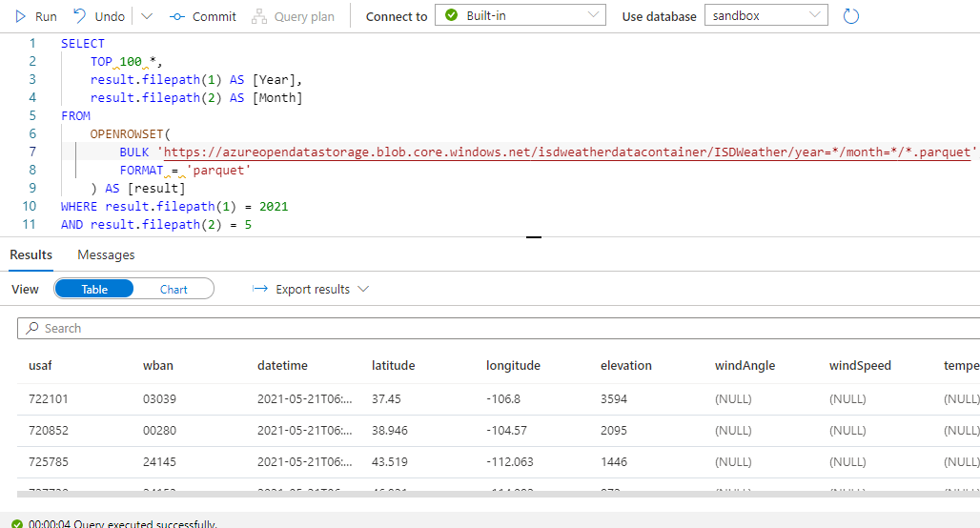The height and width of the screenshot is (528, 980).
Task: Select the elevation cell 3594
Action: 614,399
